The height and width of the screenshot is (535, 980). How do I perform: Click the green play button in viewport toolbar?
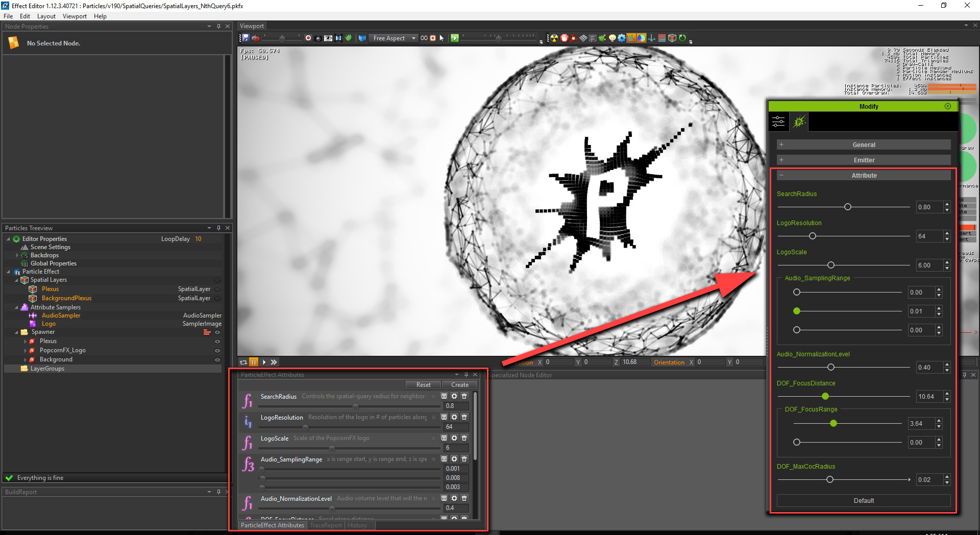(x=455, y=38)
